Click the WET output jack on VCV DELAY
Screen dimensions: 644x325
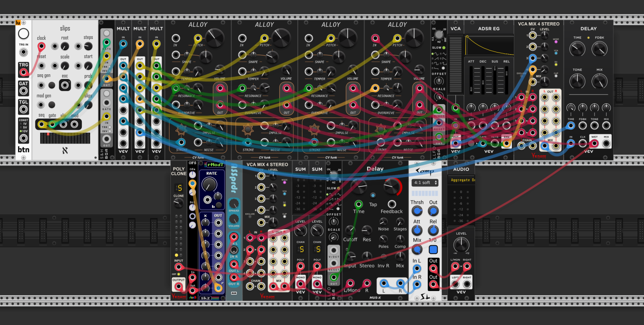pos(595,144)
